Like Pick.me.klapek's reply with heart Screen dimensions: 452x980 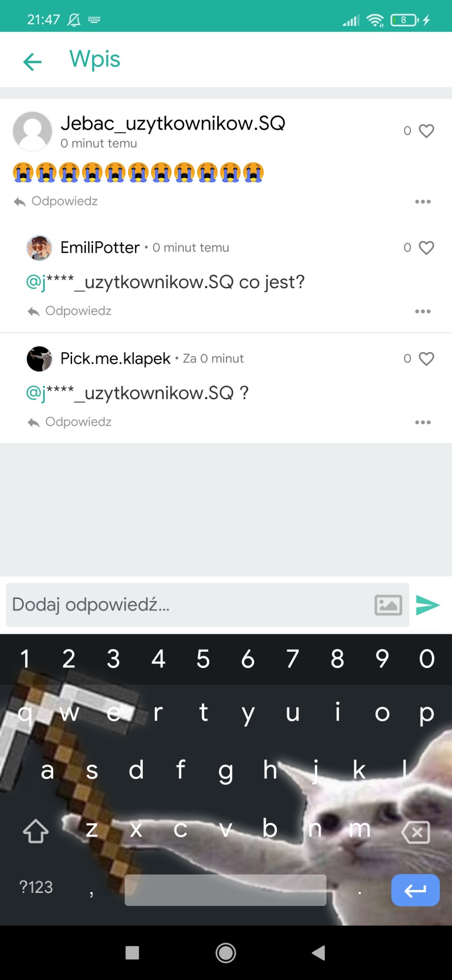426,359
